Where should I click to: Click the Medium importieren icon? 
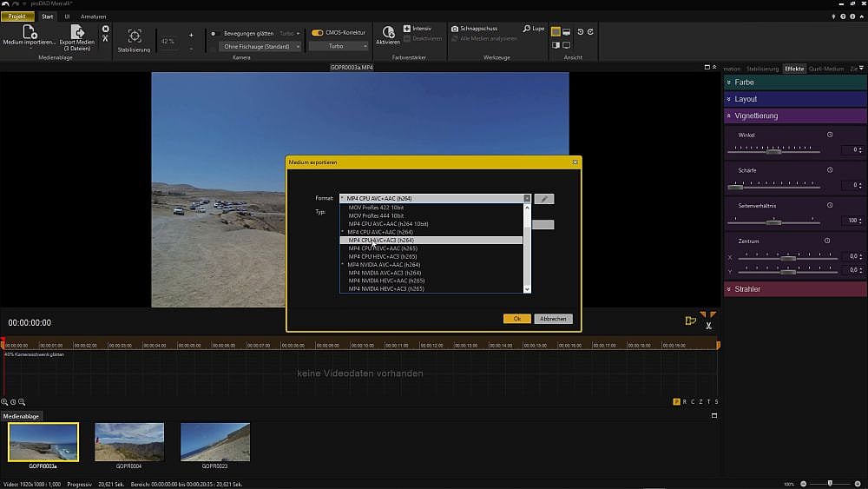(x=29, y=32)
